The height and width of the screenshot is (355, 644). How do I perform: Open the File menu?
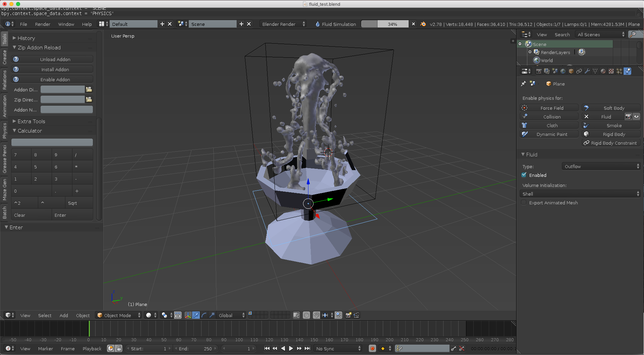point(23,24)
